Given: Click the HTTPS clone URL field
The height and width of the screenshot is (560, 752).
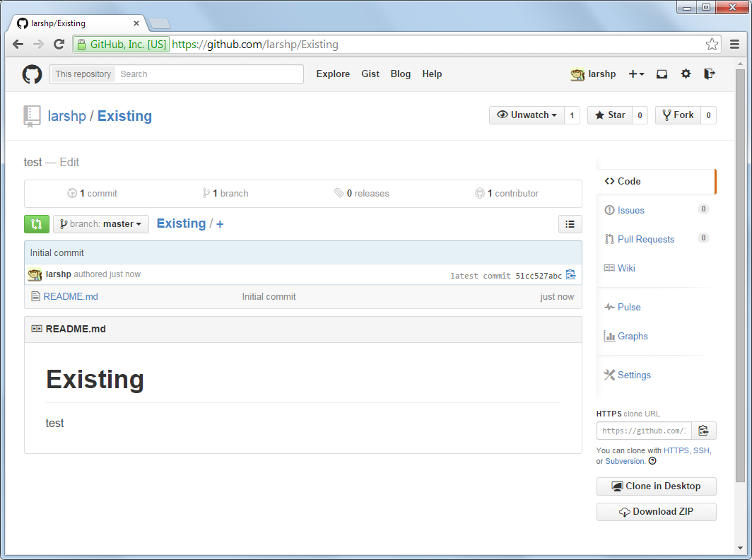Looking at the screenshot, I should tap(644, 431).
